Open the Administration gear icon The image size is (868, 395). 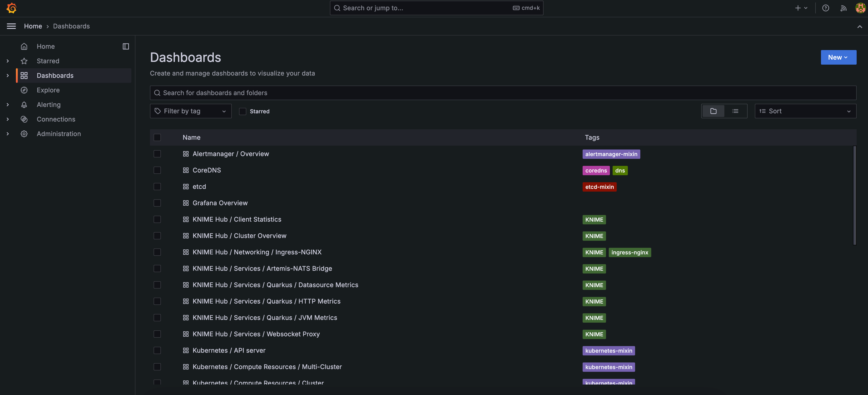tap(24, 134)
